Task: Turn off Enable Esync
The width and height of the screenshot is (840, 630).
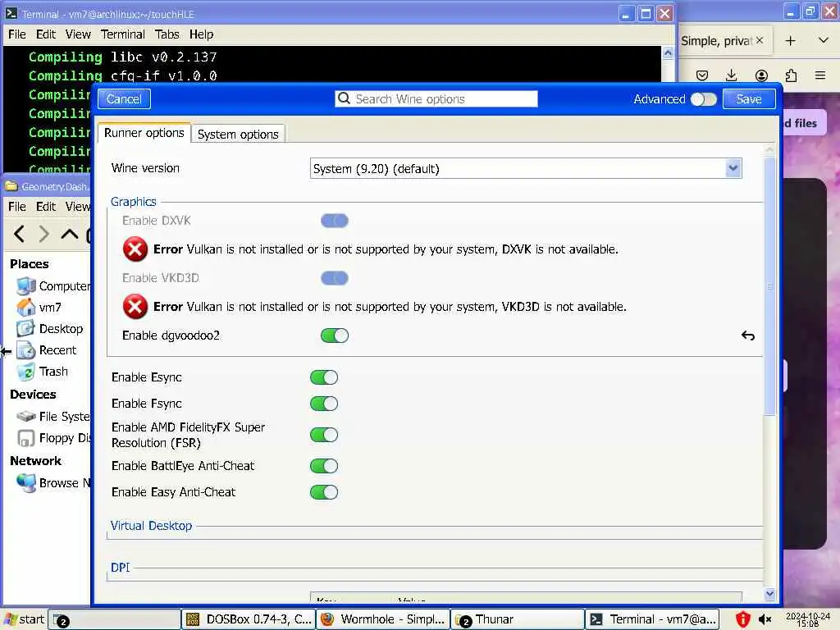Action: tap(323, 377)
